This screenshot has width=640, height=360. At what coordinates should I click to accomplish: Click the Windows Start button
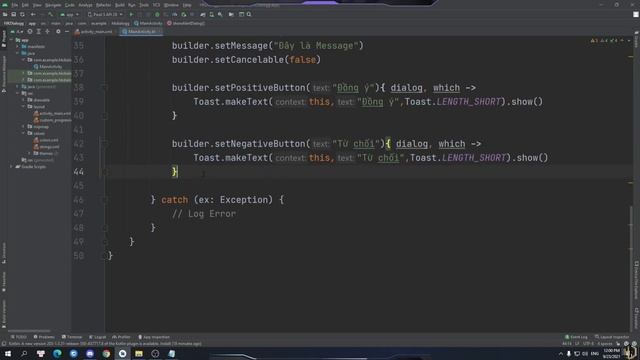tap(8, 353)
